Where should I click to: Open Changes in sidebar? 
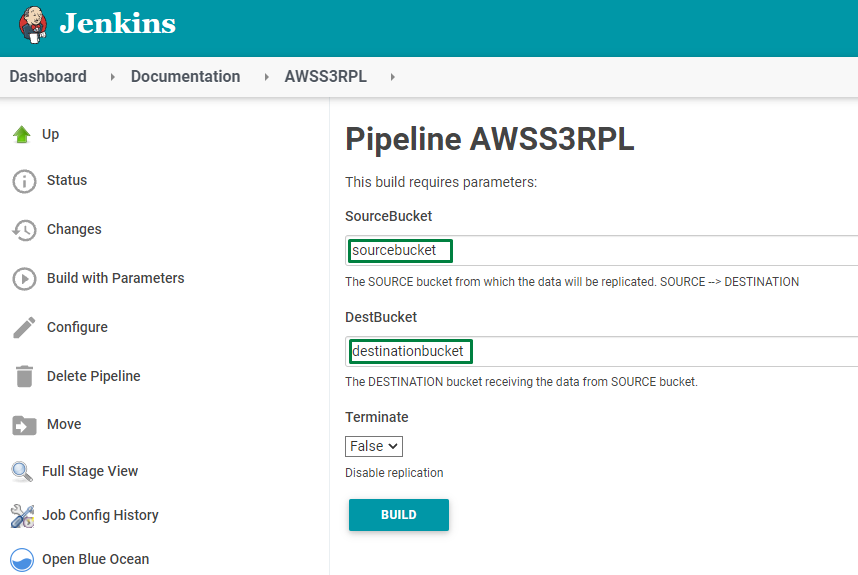(x=74, y=229)
